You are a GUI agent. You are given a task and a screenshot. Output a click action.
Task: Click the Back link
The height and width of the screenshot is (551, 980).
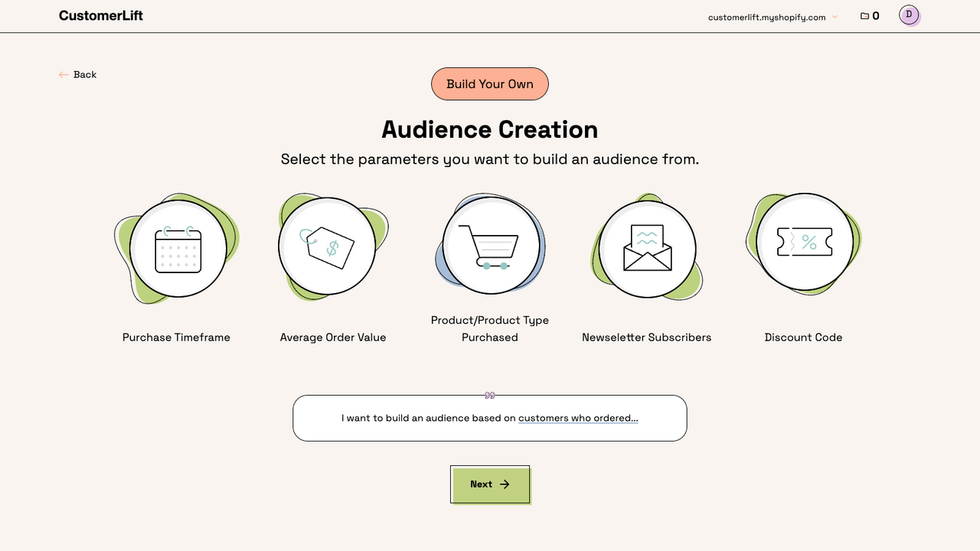click(85, 74)
